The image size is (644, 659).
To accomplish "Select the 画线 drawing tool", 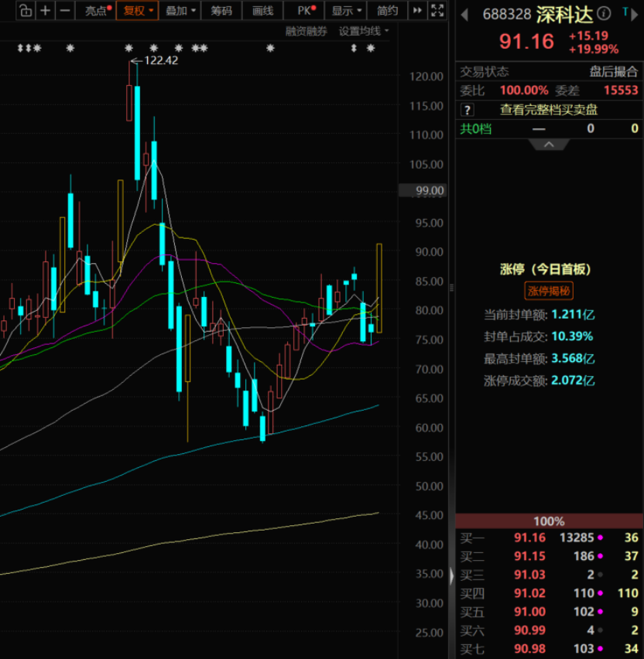I will [x=263, y=11].
